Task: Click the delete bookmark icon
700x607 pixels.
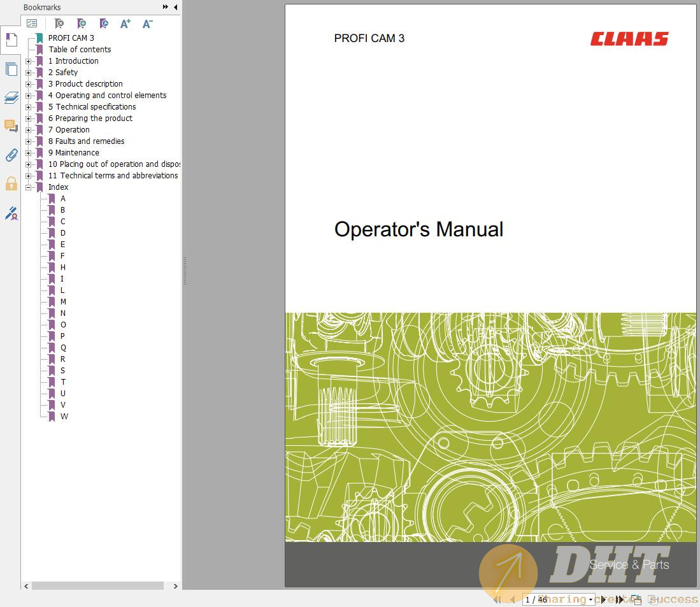Action: pos(59,23)
